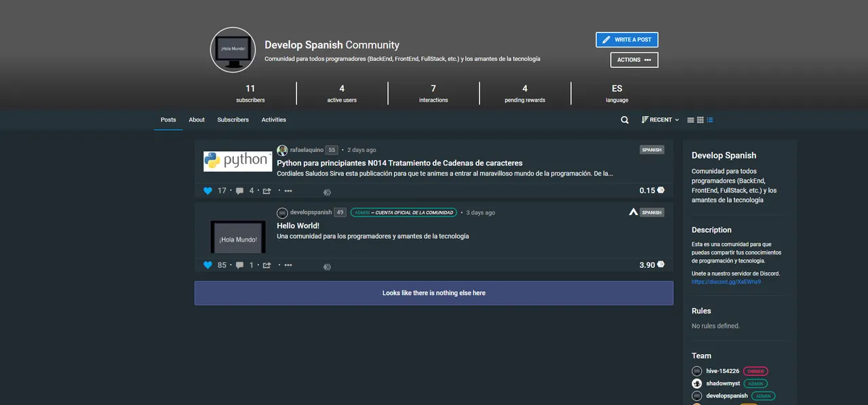The width and height of the screenshot is (868, 405).
Task: Click the '7 interactions' stat
Action: (x=433, y=94)
